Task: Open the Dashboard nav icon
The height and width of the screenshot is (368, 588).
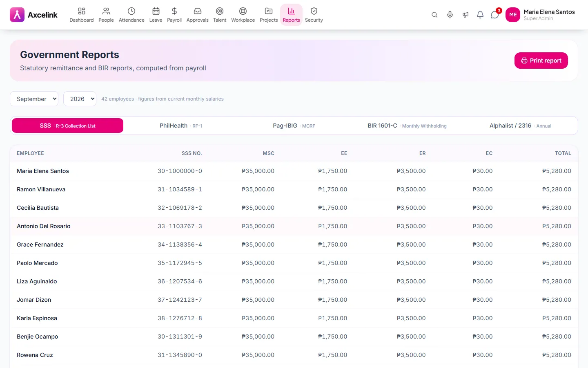Action: pos(82,11)
